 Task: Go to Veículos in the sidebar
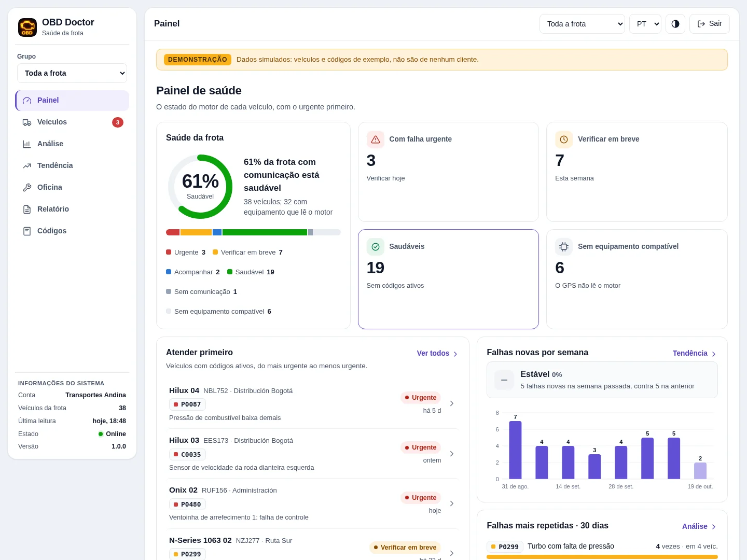[x=72, y=122]
